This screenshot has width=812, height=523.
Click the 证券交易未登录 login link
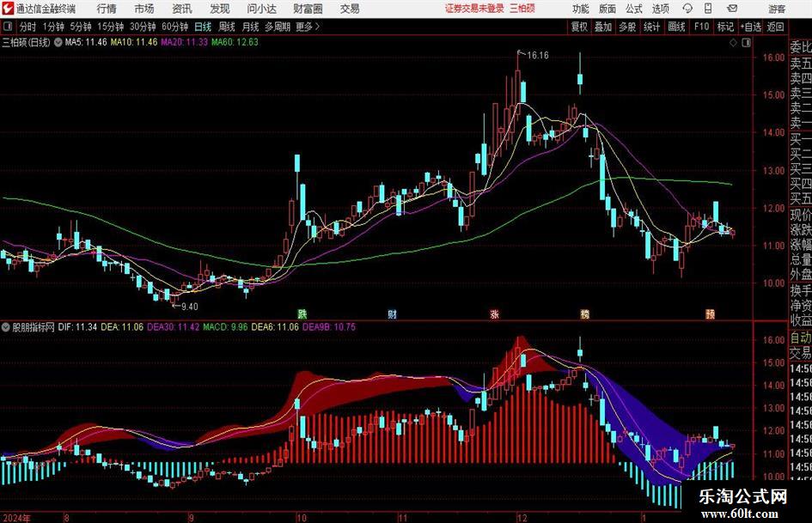pos(474,9)
